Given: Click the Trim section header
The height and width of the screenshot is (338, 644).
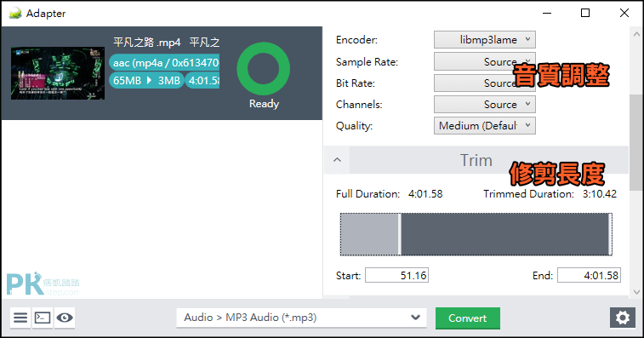Looking at the screenshot, I should click(x=476, y=160).
